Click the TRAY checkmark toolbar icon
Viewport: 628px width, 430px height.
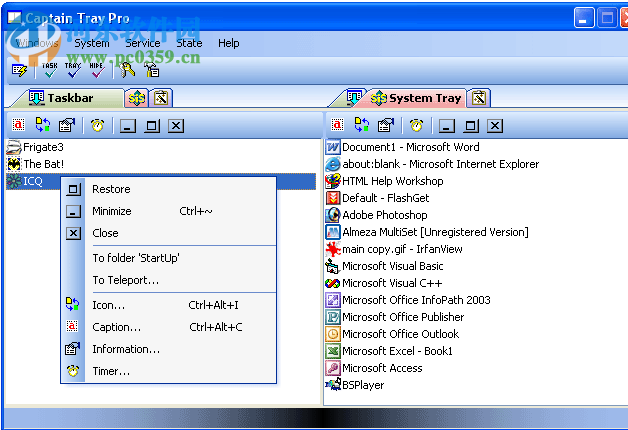pos(73,69)
